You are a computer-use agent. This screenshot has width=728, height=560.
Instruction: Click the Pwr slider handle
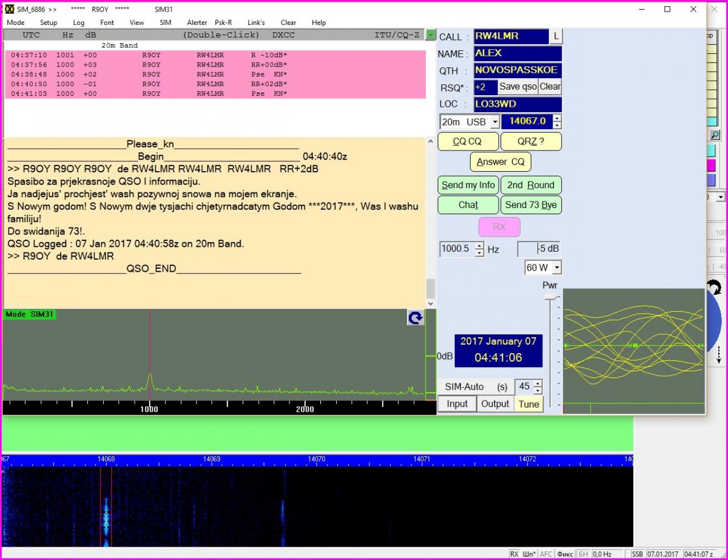pos(550,297)
